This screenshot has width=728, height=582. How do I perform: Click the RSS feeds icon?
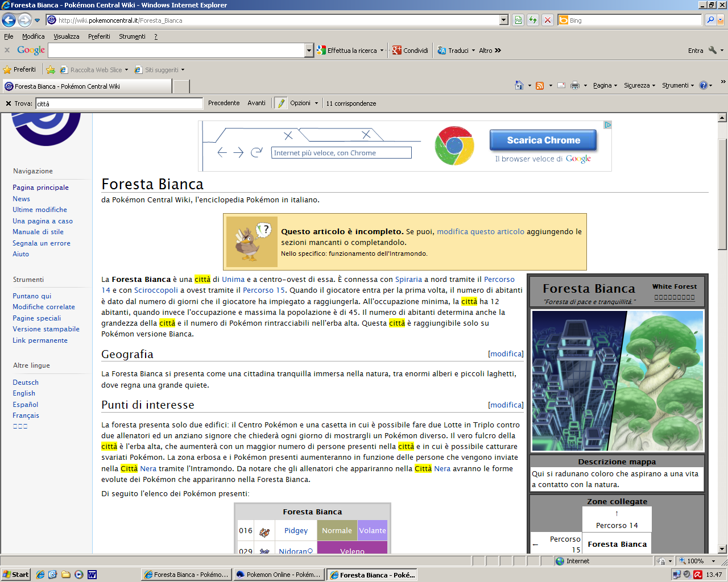(x=540, y=85)
